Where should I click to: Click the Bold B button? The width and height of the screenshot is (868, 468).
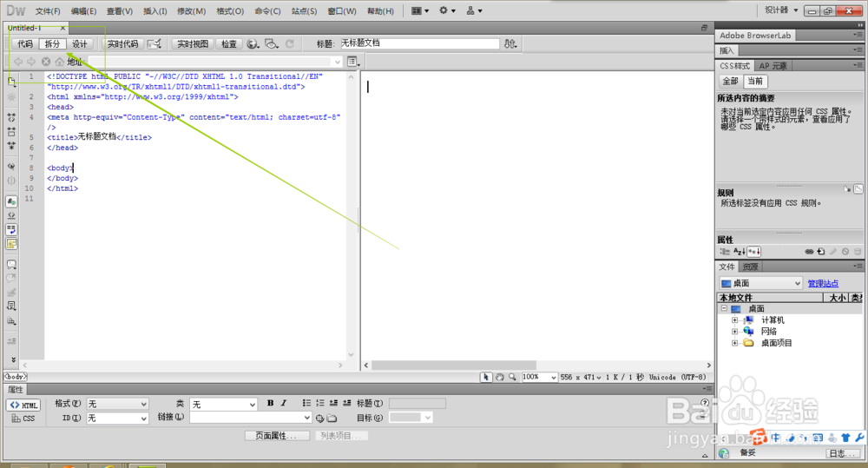click(x=270, y=403)
